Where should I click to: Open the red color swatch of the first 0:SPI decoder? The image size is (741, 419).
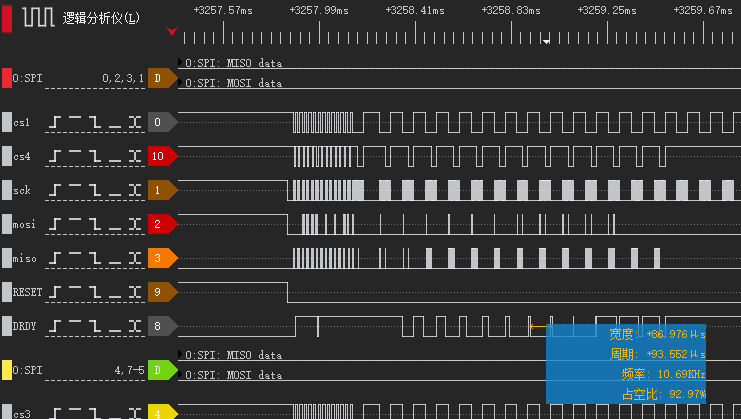(x=7, y=78)
